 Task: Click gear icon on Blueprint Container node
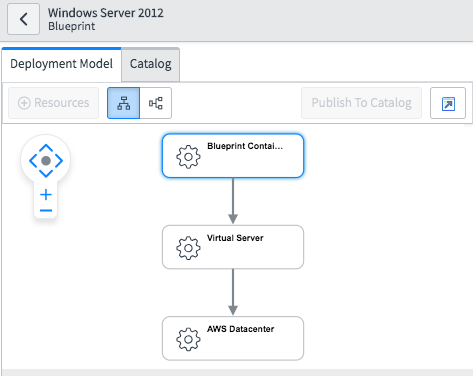pos(188,157)
